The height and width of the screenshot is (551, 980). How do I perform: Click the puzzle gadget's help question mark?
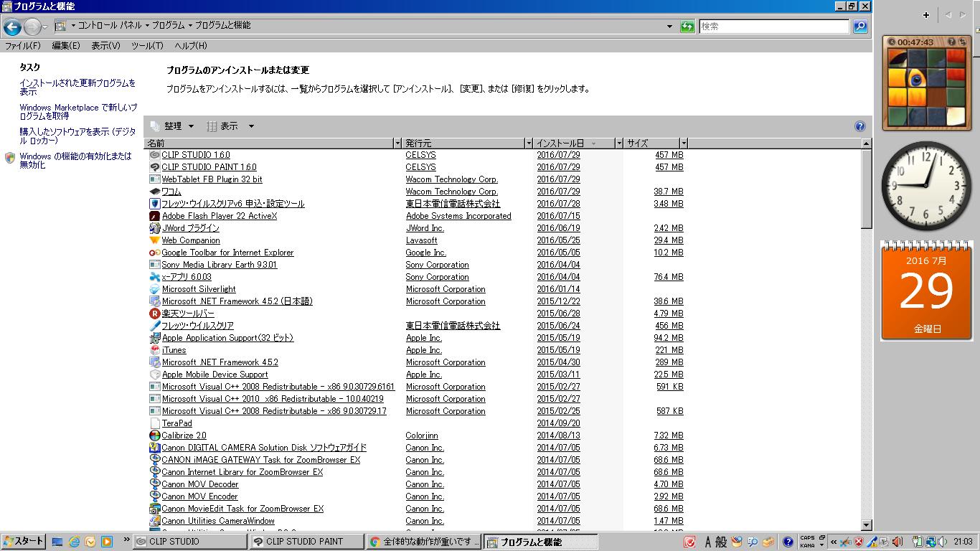point(951,42)
